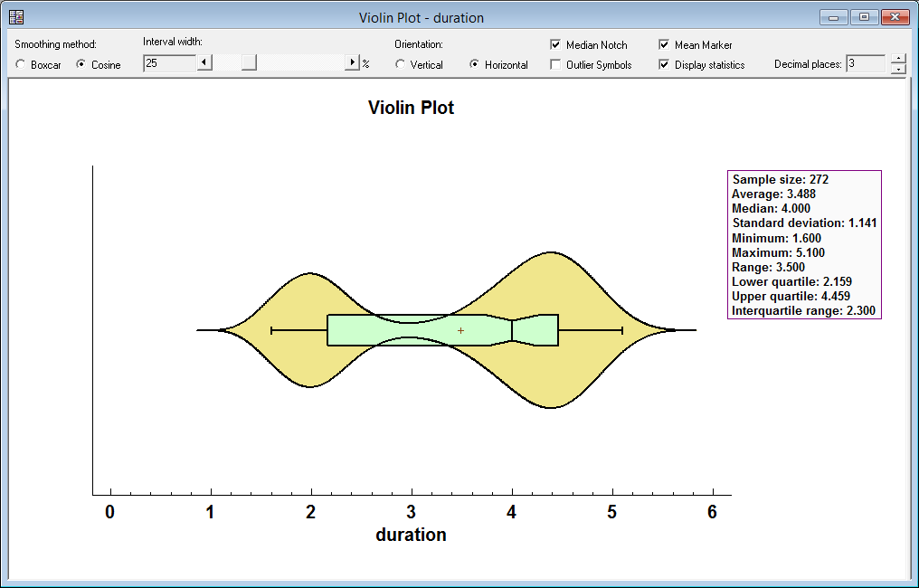Click the statistics legend box

tap(804, 242)
